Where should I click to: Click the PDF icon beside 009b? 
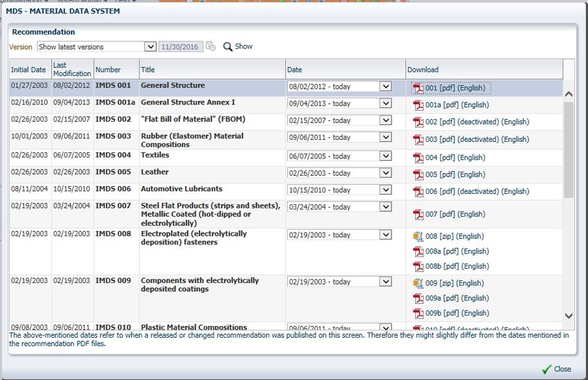pos(418,314)
